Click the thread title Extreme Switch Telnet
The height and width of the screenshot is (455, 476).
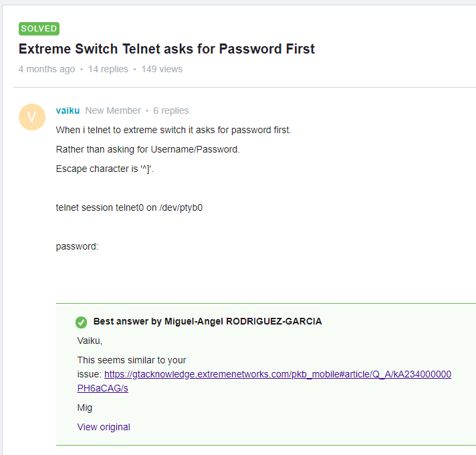point(166,49)
